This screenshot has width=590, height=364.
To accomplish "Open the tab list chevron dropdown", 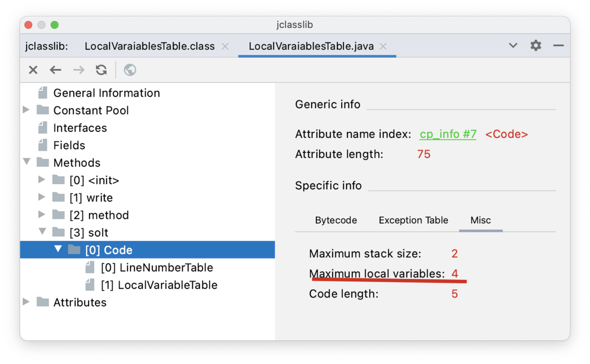I will tap(513, 46).
